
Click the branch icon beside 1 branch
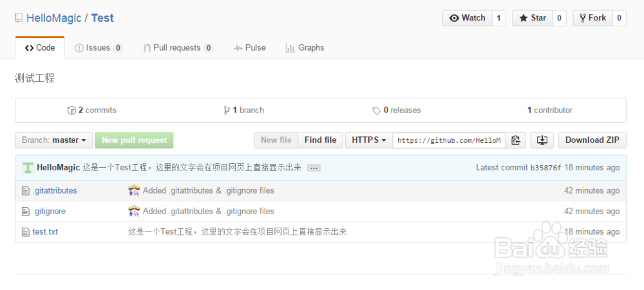(x=227, y=111)
